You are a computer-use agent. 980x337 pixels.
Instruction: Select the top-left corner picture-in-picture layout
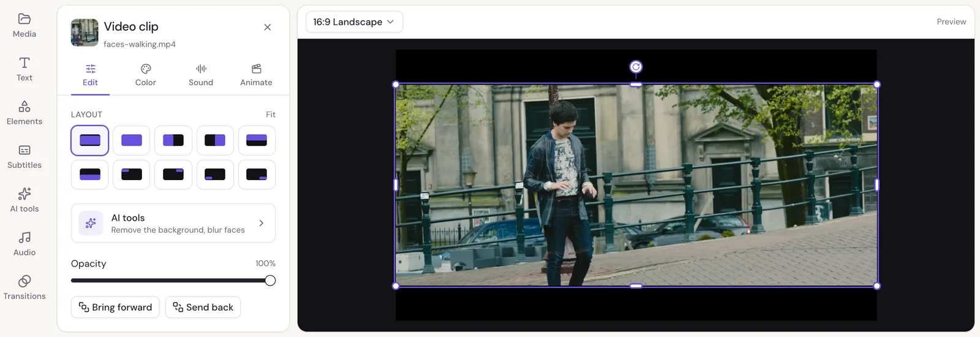pyautogui.click(x=132, y=175)
